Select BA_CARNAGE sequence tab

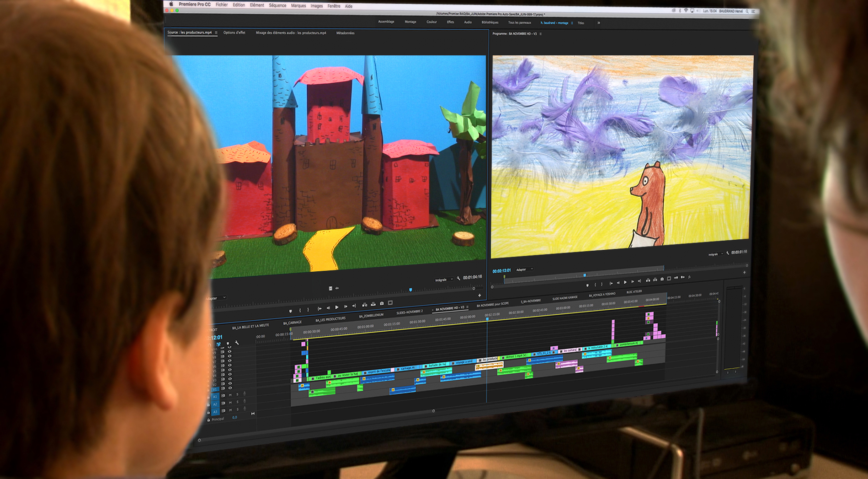[293, 323]
